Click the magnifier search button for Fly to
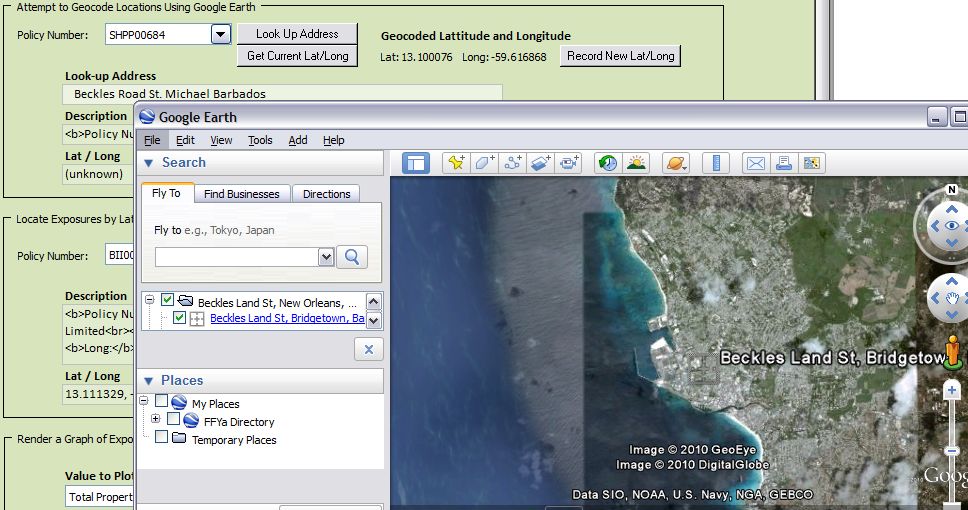This screenshot has height=510, width=968. 352,257
